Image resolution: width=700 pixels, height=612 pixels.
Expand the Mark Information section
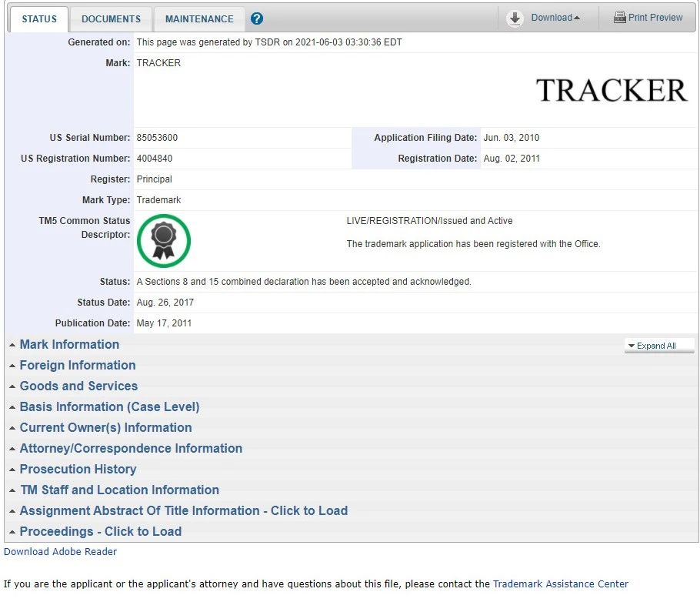(x=69, y=344)
